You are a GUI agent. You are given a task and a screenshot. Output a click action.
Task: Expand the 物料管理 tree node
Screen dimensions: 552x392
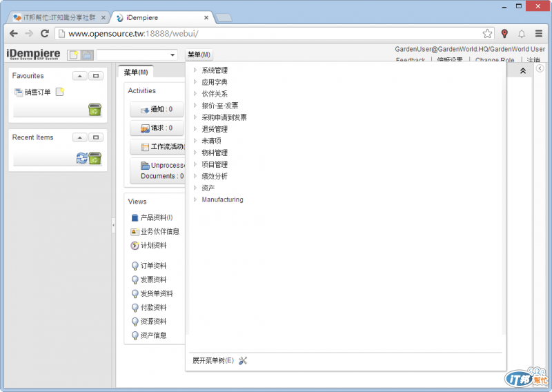(x=195, y=153)
